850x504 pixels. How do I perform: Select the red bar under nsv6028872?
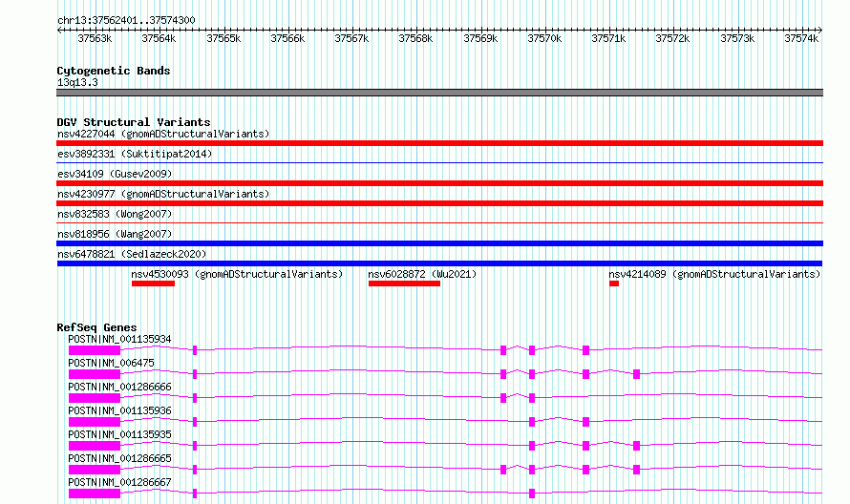404,283
